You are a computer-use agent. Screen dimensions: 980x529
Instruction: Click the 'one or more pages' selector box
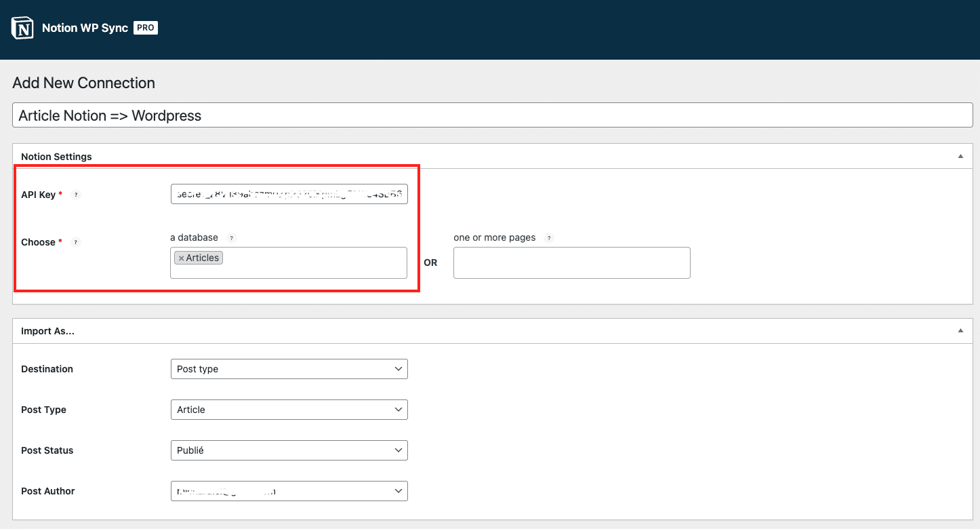coord(571,262)
